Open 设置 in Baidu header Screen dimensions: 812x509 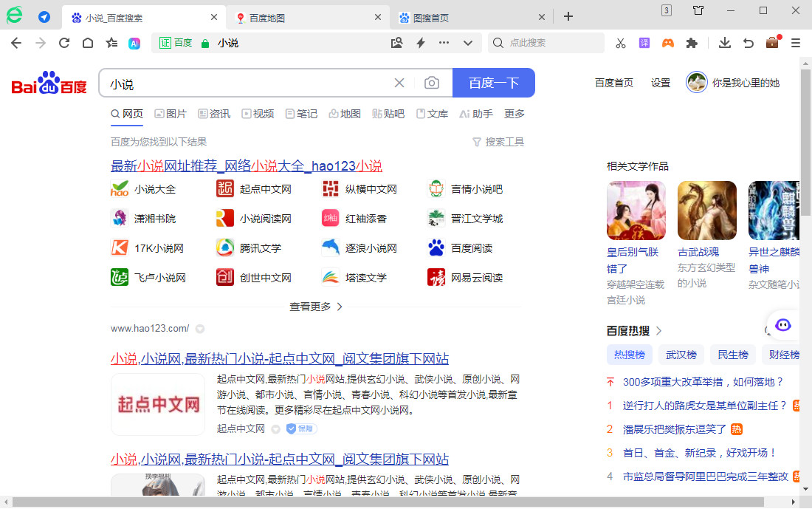[x=660, y=83]
